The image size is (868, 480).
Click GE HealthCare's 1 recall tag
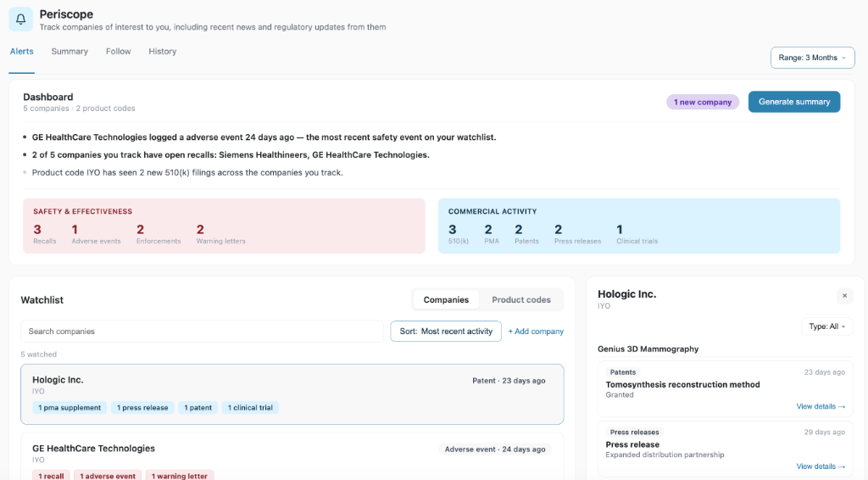click(x=51, y=476)
